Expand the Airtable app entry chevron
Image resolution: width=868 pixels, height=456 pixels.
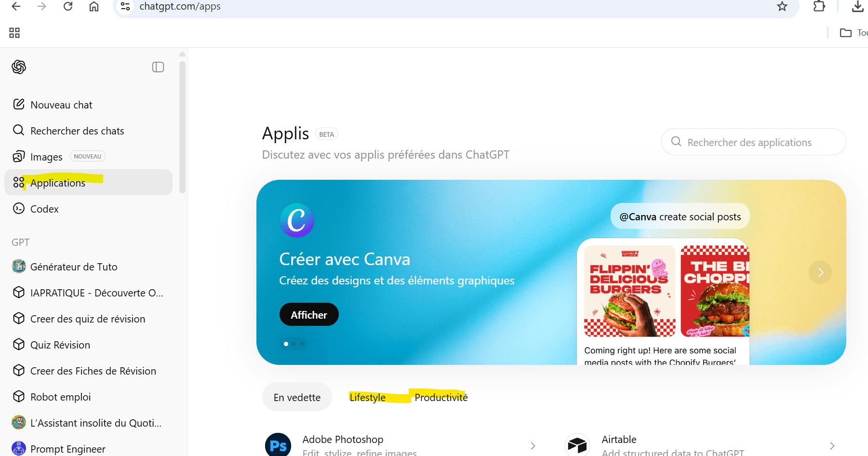click(832, 446)
